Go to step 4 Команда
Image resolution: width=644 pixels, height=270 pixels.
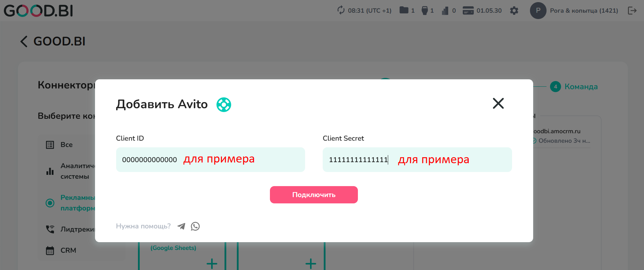pyautogui.click(x=574, y=86)
